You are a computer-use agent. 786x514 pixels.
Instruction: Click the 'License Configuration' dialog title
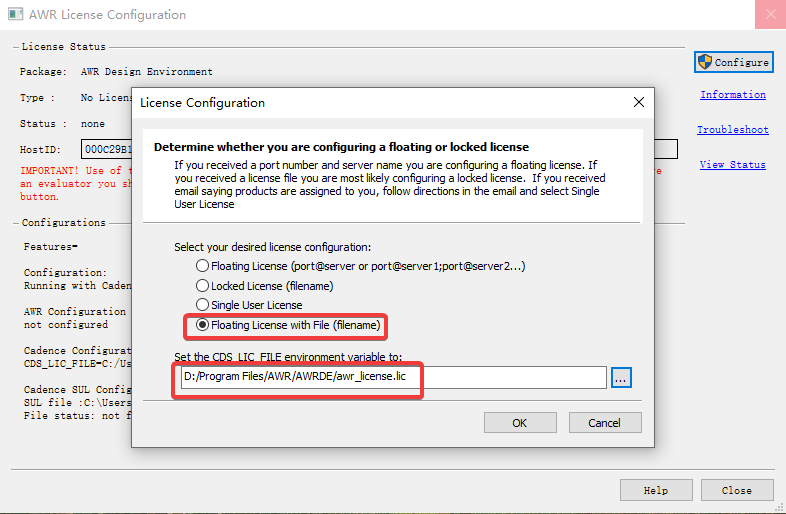tap(203, 103)
